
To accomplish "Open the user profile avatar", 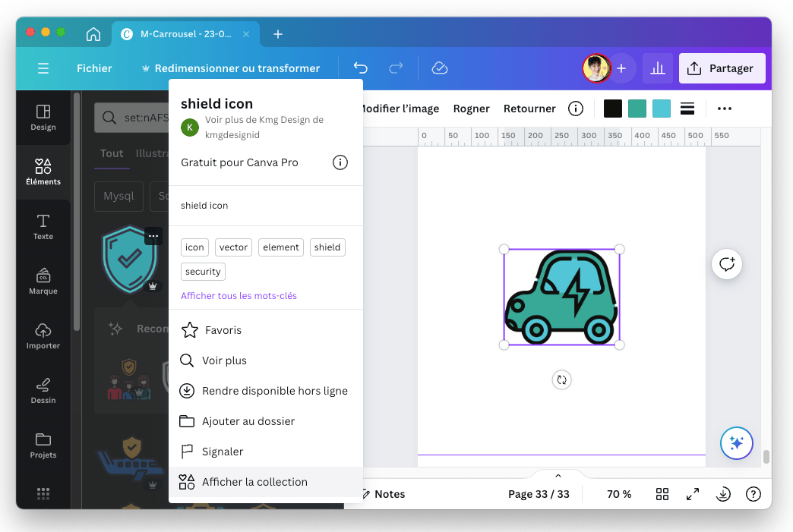I will coord(596,68).
